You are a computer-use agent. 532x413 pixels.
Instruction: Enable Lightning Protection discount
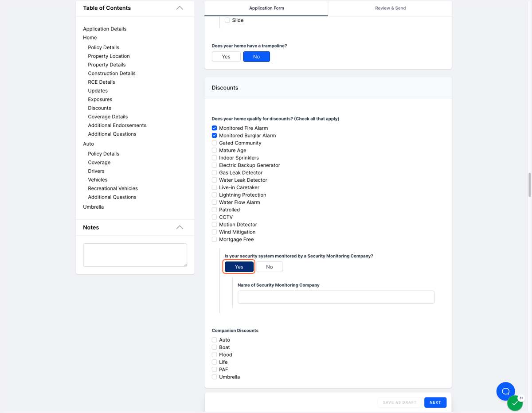(x=214, y=195)
